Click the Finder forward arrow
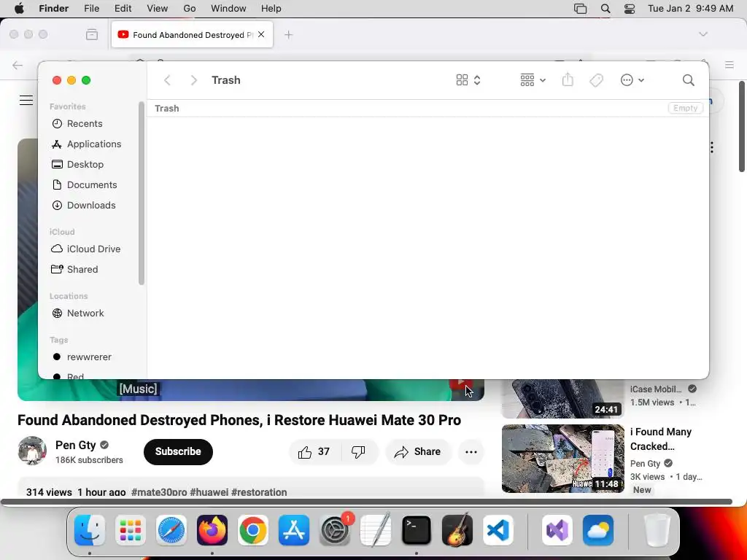747x560 pixels. click(x=193, y=80)
